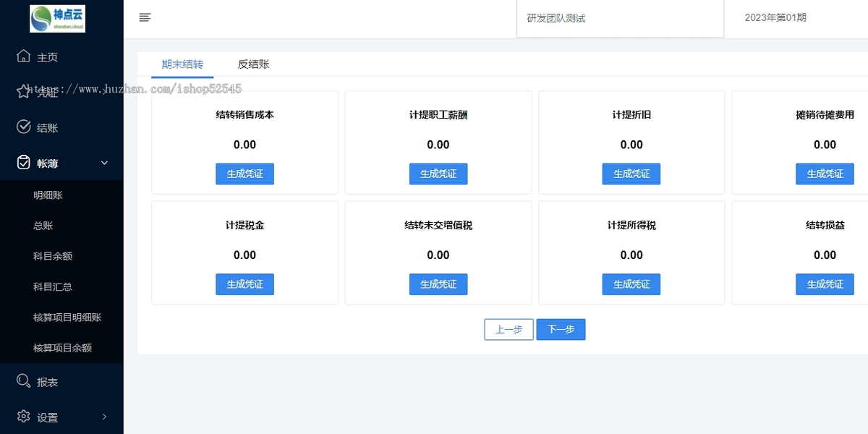Toggle the sidebar collapse hamburger icon
Viewport: 868px width, 434px height.
tap(145, 18)
